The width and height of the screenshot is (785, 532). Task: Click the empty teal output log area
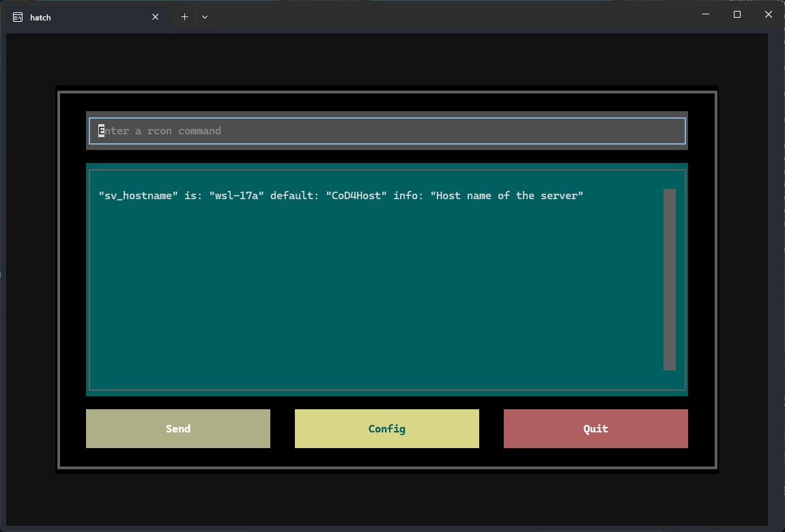375,293
